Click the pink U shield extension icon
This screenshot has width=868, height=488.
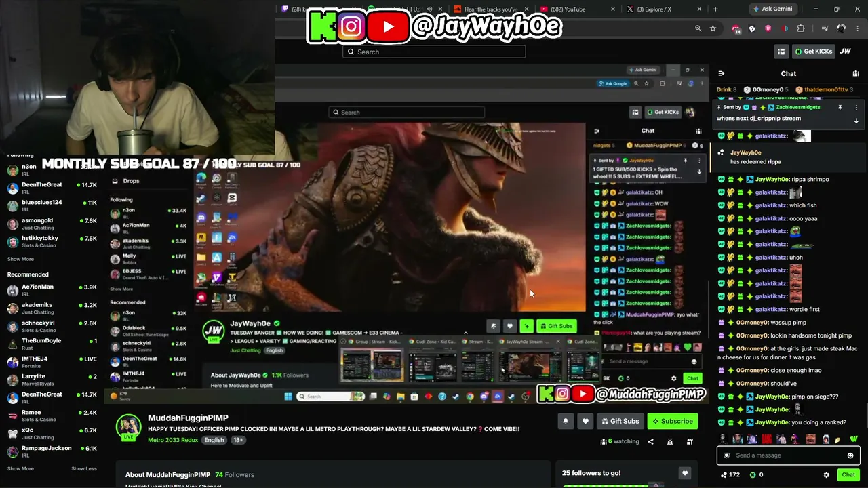768,28
